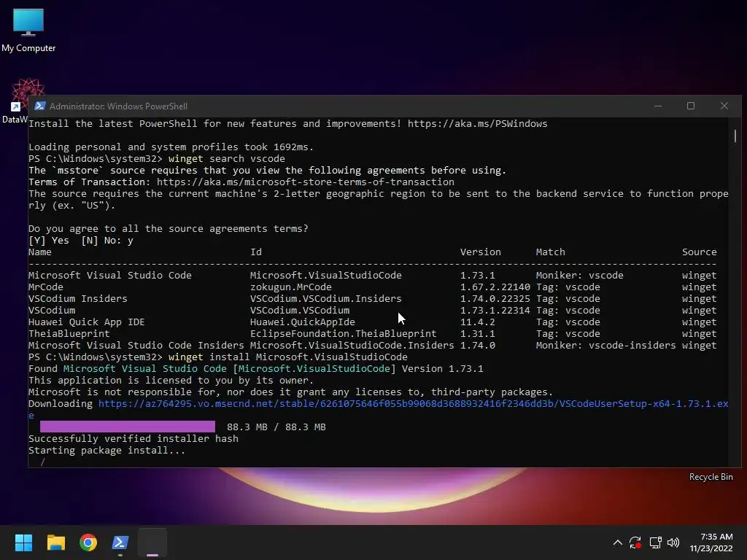Click the purple download progress bar
The image size is (747, 560).
click(x=127, y=427)
